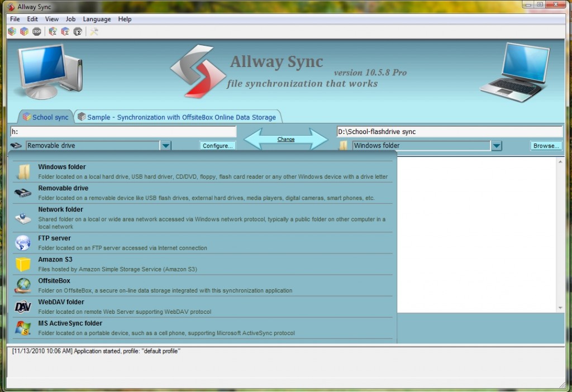Open the Language menu

click(97, 19)
